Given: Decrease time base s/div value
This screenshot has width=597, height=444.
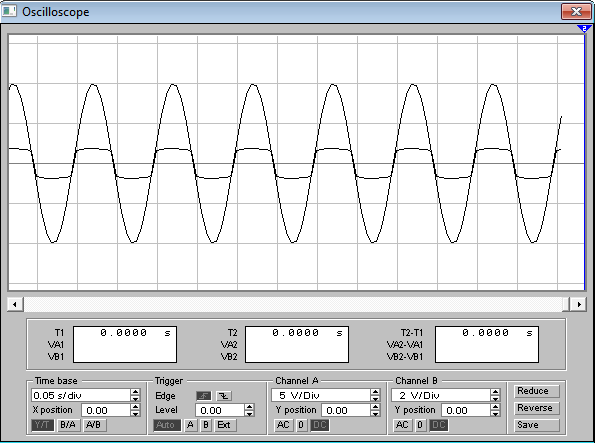Looking at the screenshot, I should [135, 399].
